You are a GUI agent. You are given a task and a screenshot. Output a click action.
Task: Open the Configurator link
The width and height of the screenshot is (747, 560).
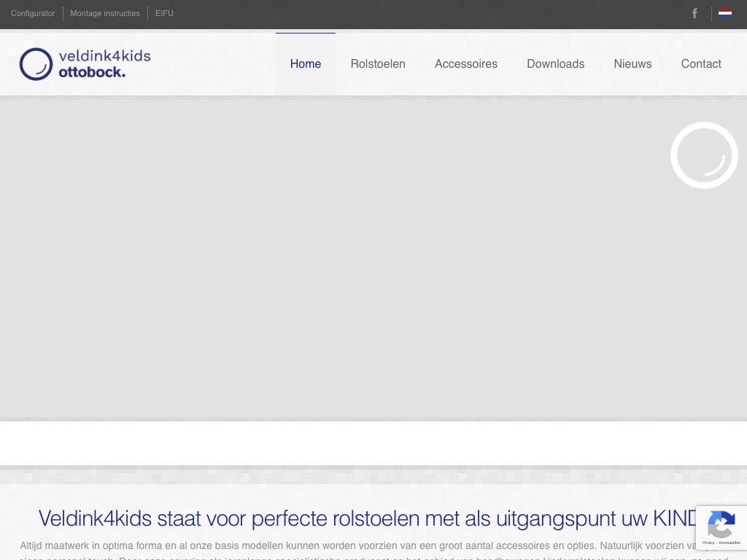click(x=33, y=13)
